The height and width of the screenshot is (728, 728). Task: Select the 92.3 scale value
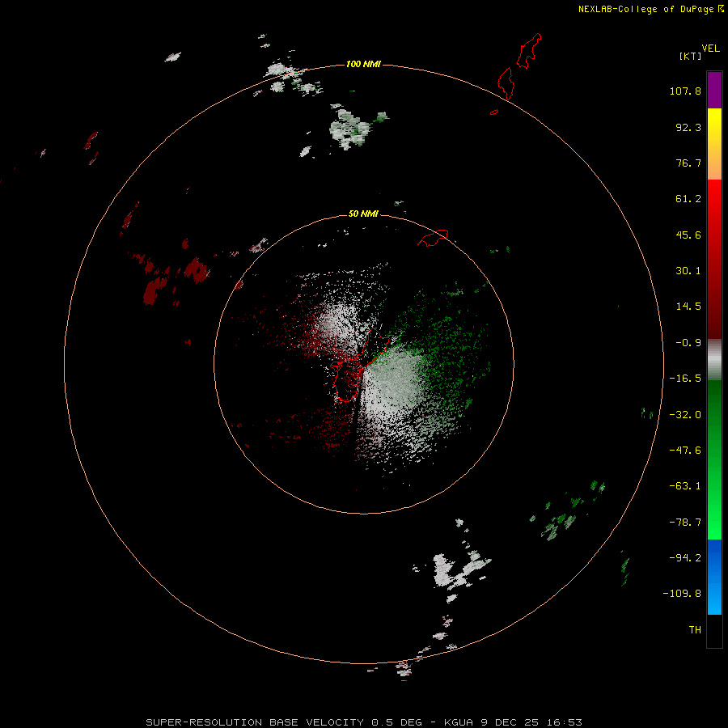688,127
